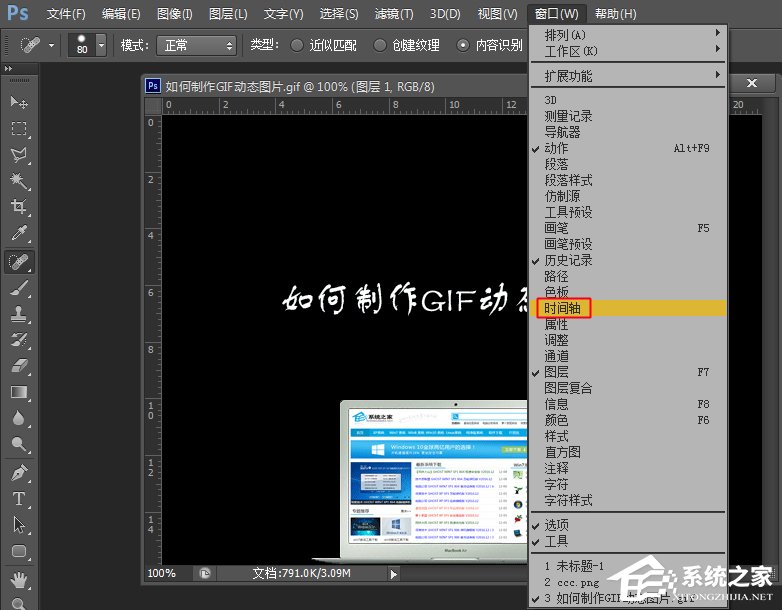Select the Crop tool
The height and width of the screenshot is (610, 782).
[x=19, y=206]
